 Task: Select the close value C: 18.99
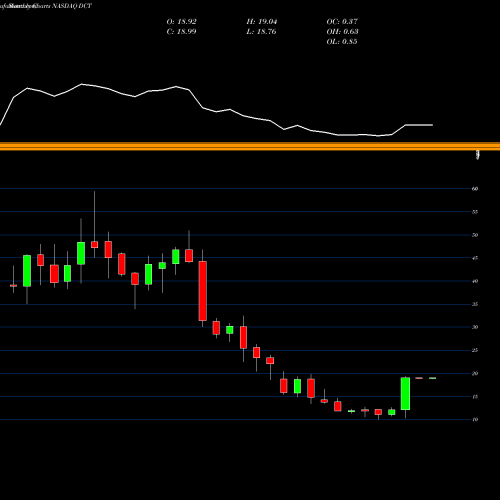pyautogui.click(x=181, y=32)
